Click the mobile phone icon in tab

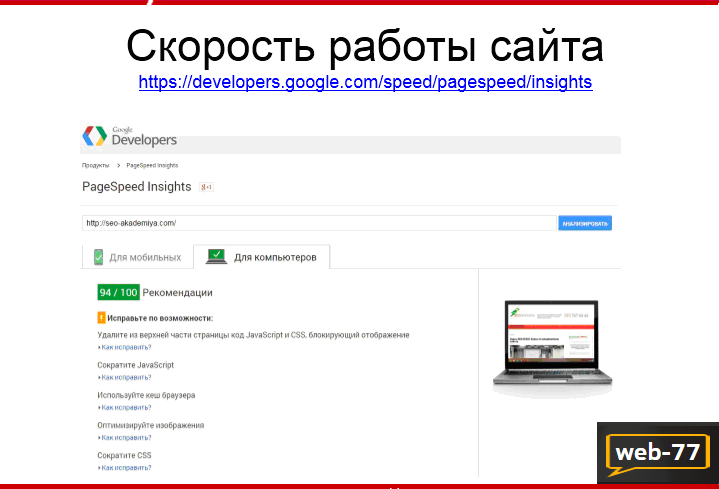tap(98, 257)
